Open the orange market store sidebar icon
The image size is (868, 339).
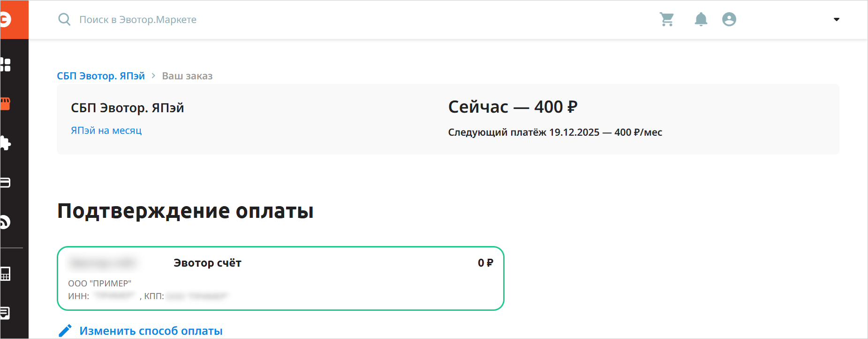[x=6, y=104]
